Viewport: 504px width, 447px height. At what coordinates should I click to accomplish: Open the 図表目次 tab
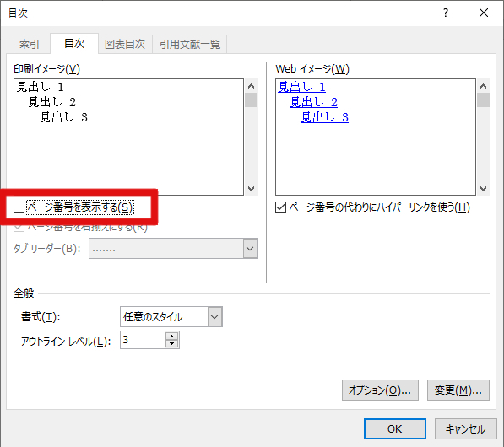point(125,44)
